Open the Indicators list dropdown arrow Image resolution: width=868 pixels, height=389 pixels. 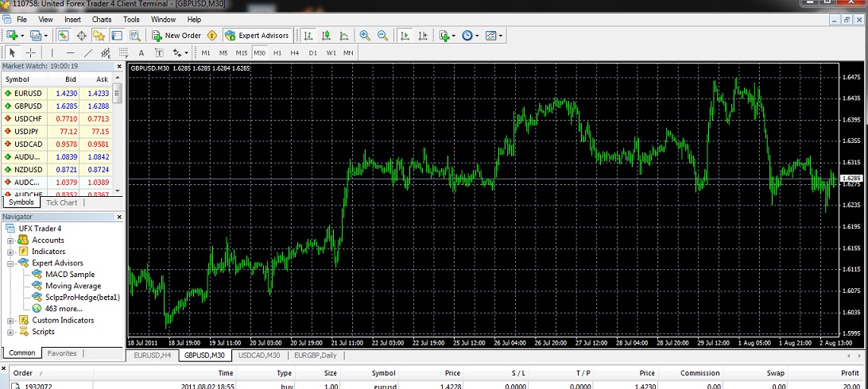coord(453,36)
